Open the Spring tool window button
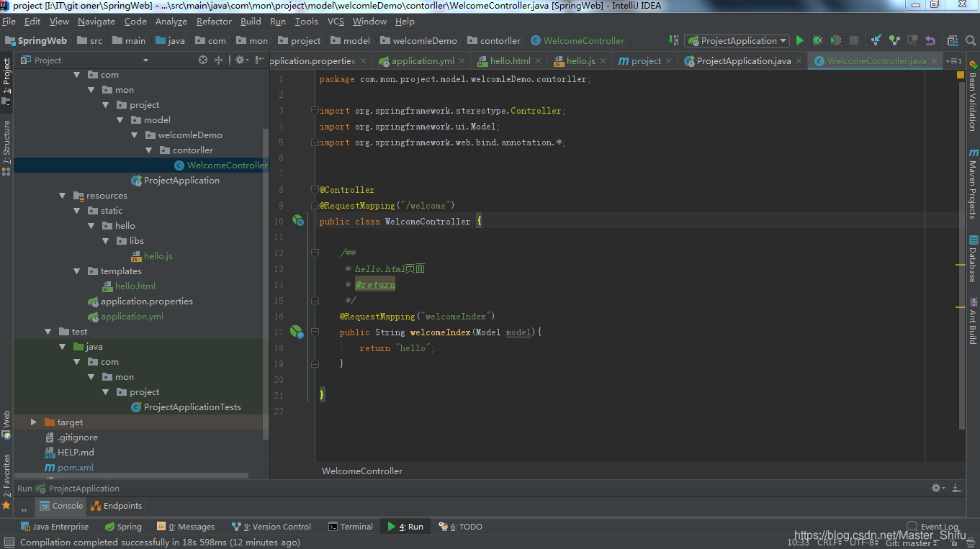The height and width of the screenshot is (549, 980). (x=123, y=527)
